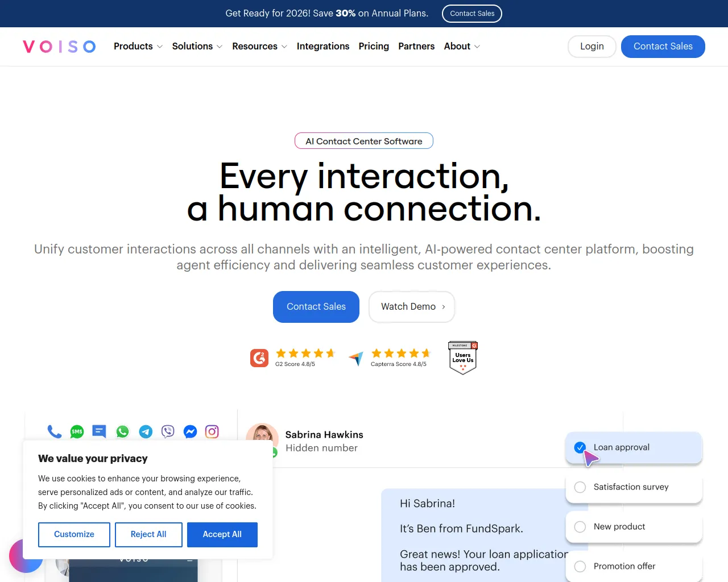This screenshot has width=728, height=582.
Task: Select the Satisfaction survey radio option
Action: (580, 487)
